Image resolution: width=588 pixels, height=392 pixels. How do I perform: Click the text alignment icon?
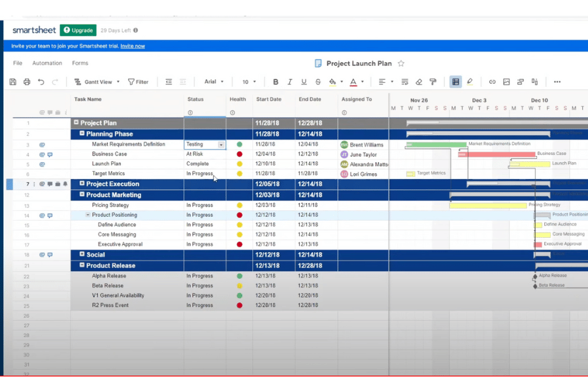382,82
